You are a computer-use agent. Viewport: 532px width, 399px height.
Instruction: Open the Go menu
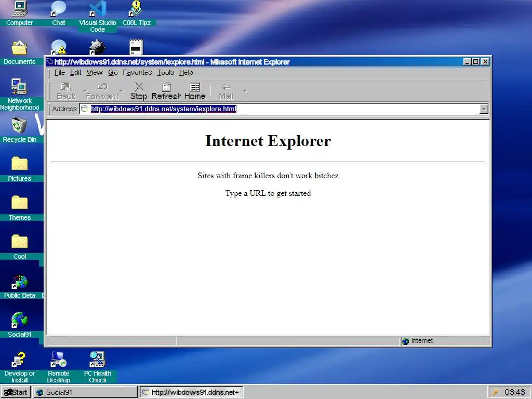click(113, 72)
